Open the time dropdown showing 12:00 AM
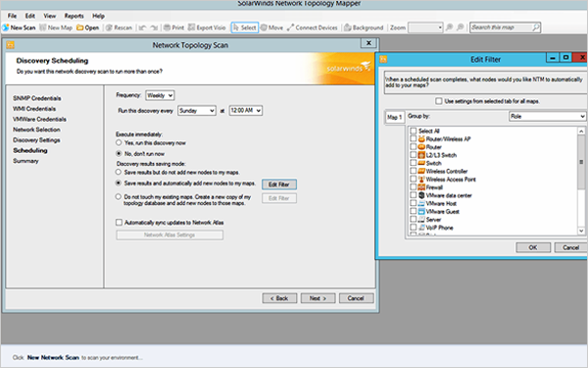Screen dimensions: 588x368 point(246,110)
